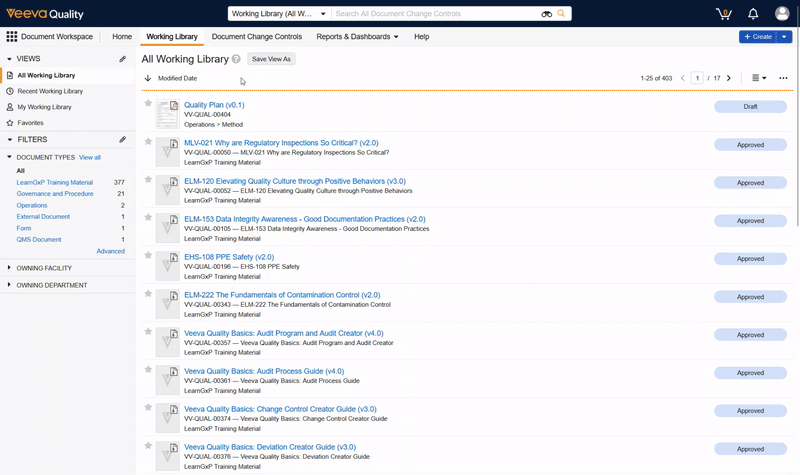Click the magnifier search icon
Screen dimensions: 800x475
click(x=561, y=13)
